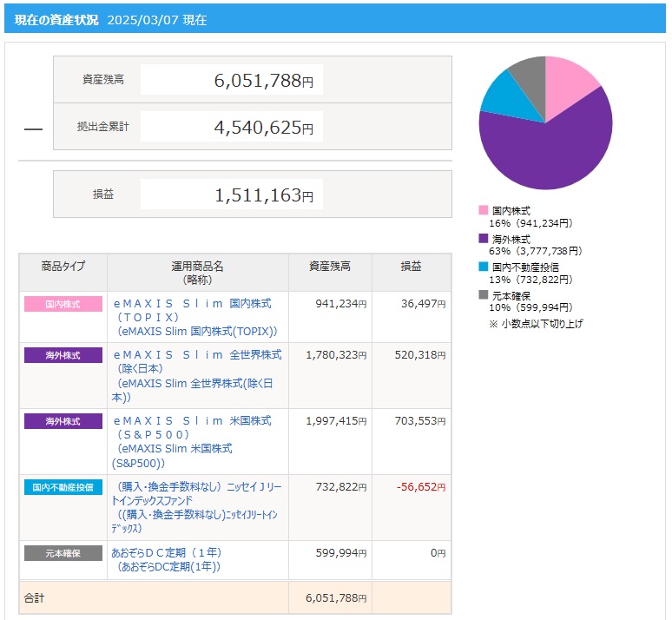This screenshot has height=620, width=672.
Task: Click the pink 国内株式 pie chart slice
Action: click(570, 80)
